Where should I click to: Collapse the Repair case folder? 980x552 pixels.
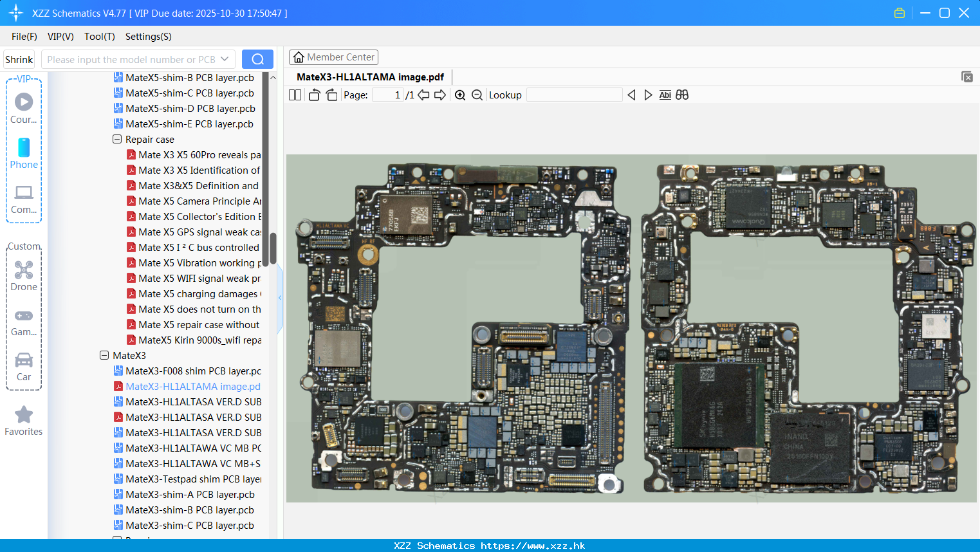[x=117, y=139]
